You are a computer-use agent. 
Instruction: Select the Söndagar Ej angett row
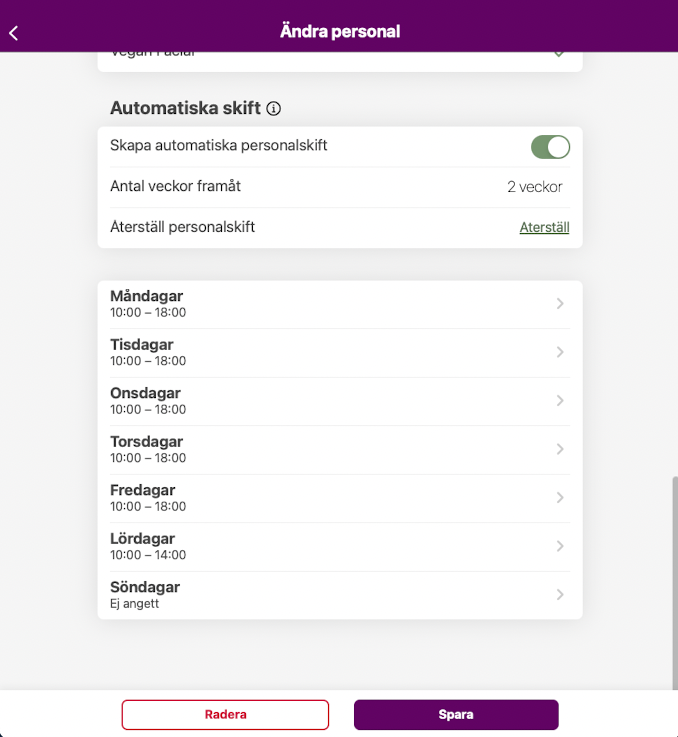pyautogui.click(x=300, y=595)
